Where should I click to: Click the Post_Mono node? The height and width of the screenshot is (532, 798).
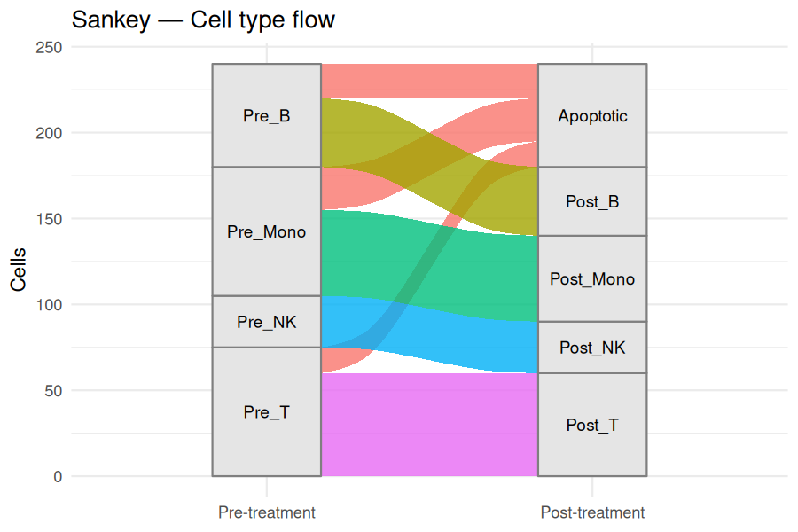(x=592, y=278)
